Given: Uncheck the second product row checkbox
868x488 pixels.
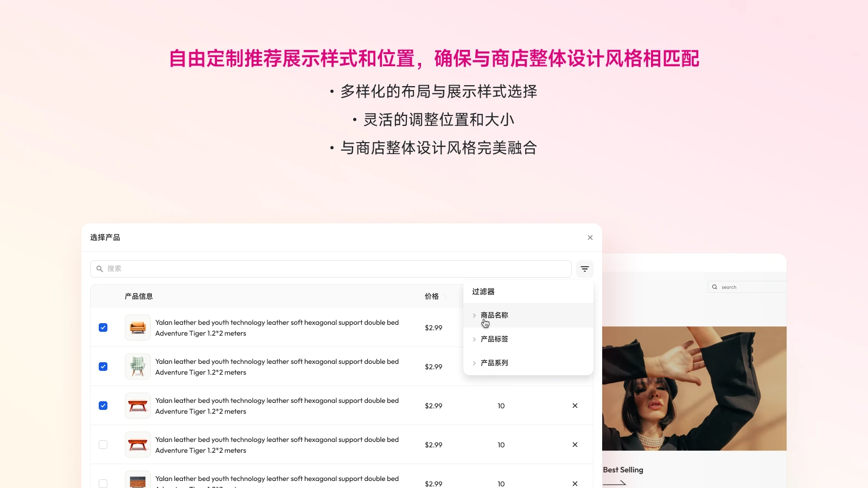Looking at the screenshot, I should (x=103, y=367).
